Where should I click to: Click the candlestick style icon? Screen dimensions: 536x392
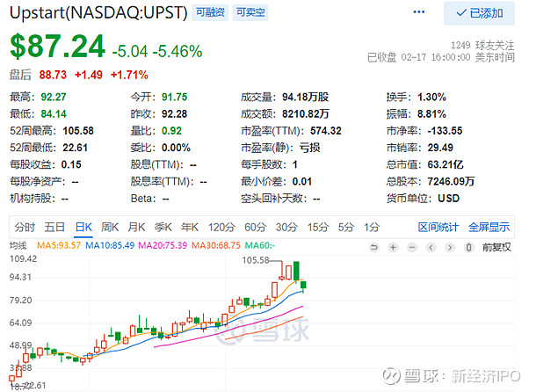point(469,247)
